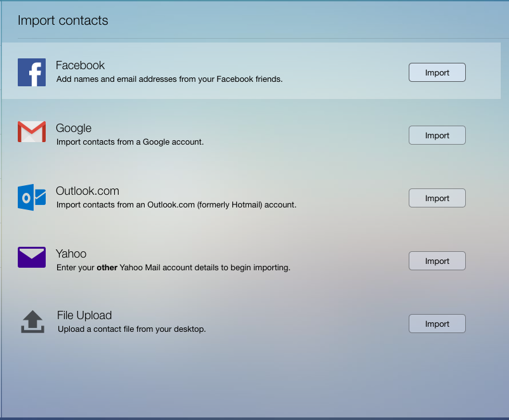
Task: Import a contact file via File Upload
Action: coord(437,324)
